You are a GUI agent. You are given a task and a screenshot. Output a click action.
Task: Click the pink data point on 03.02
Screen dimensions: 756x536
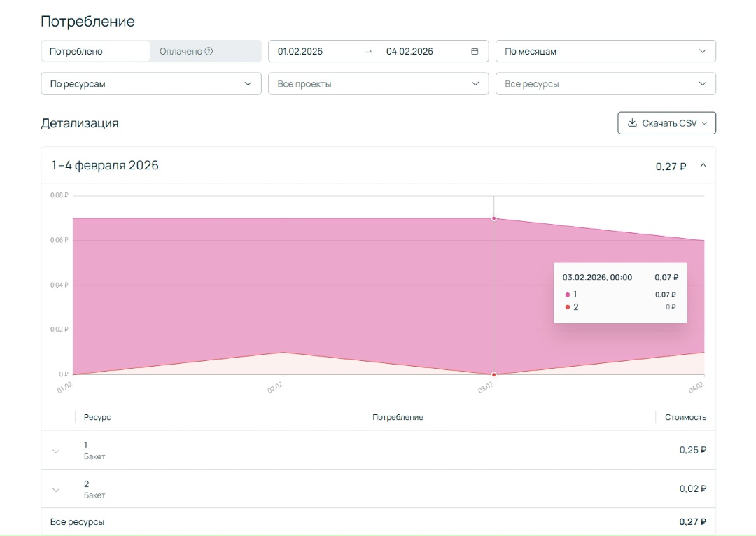pyautogui.click(x=493, y=218)
